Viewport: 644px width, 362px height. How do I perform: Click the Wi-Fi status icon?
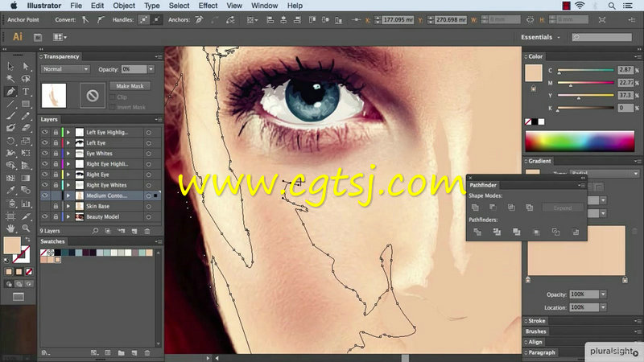coord(580,6)
